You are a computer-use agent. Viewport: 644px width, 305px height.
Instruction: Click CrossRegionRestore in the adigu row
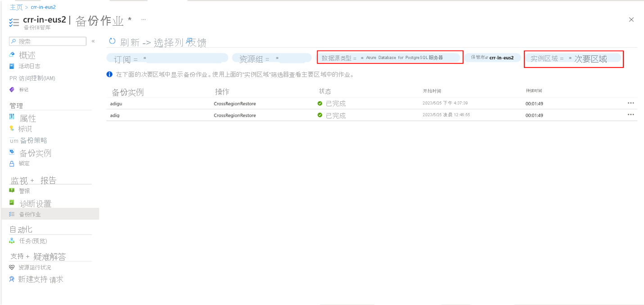(x=235, y=104)
